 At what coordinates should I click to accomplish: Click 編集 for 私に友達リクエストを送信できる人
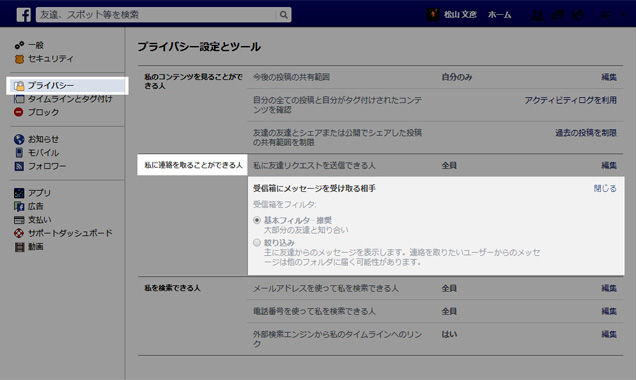tap(609, 165)
